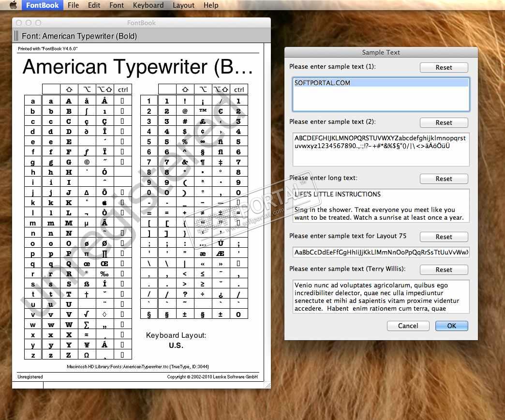Viewport: 505px width, 420px height.
Task: Open the Layout menu
Action: [x=184, y=5]
